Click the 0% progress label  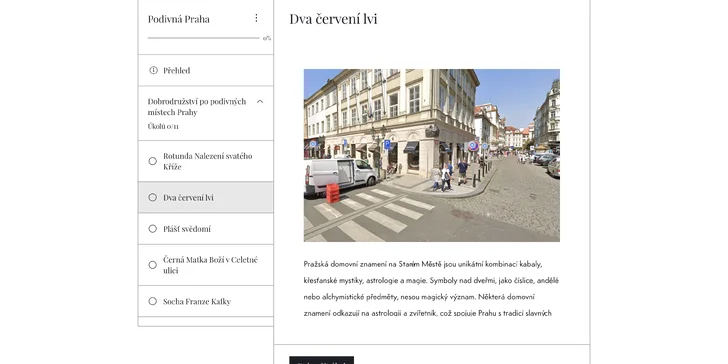pyautogui.click(x=266, y=38)
